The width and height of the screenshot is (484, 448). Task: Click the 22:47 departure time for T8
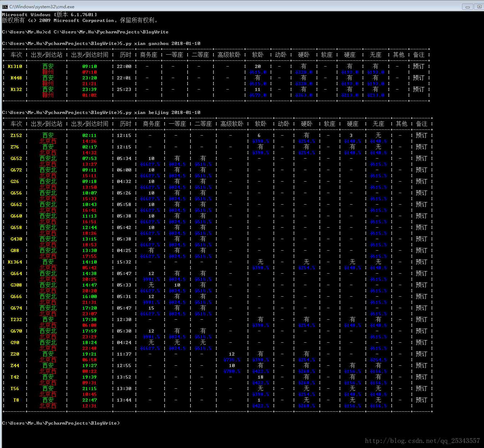[89, 400]
